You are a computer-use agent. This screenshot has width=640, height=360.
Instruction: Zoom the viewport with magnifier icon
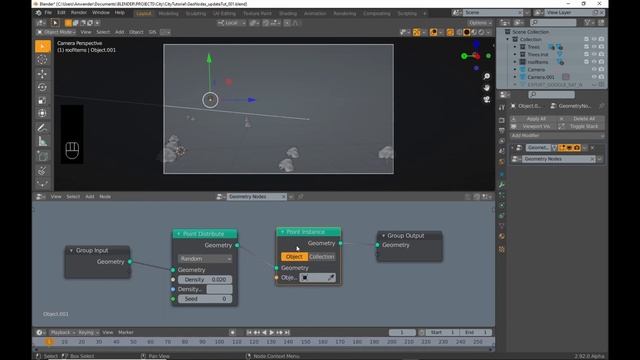click(x=487, y=77)
